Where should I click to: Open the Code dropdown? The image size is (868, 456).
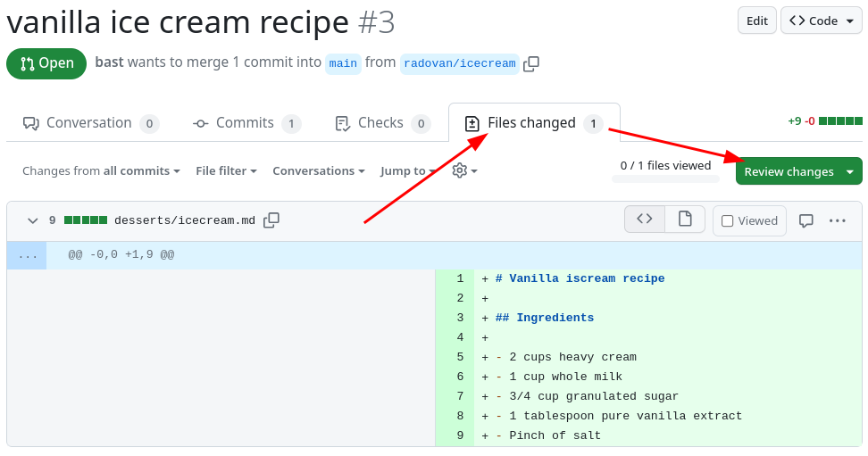point(821,21)
